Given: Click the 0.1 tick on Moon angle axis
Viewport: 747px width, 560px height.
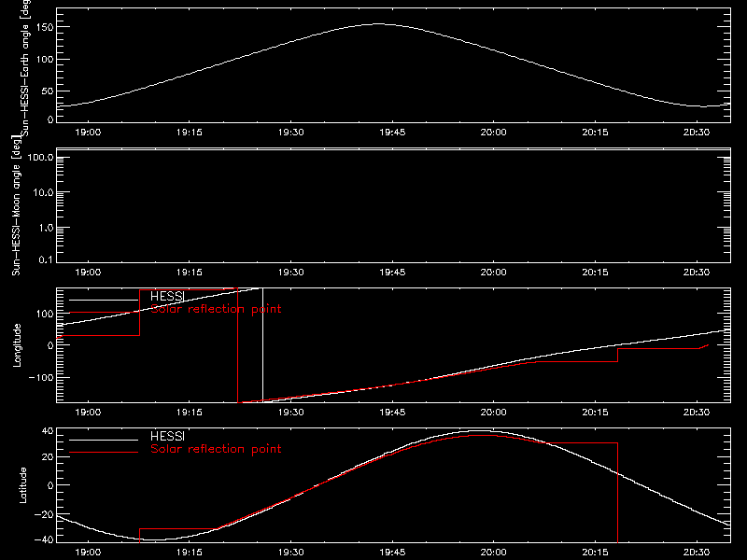Looking at the screenshot, I should [x=46, y=259].
